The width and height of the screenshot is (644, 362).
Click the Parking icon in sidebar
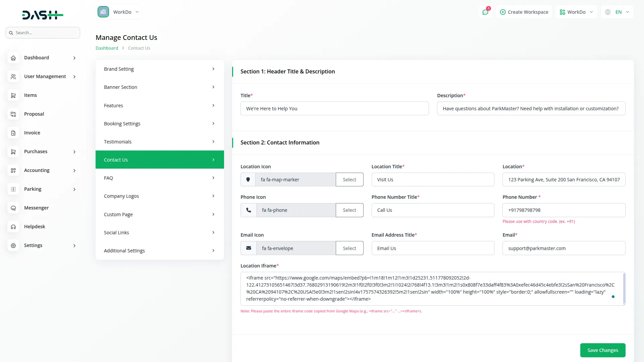[13, 189]
